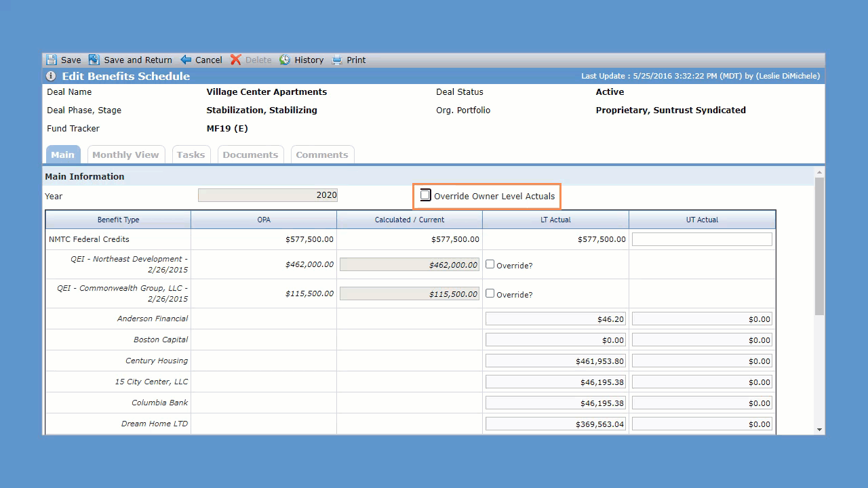
Task: Click the Print printer icon
Action: click(x=337, y=60)
